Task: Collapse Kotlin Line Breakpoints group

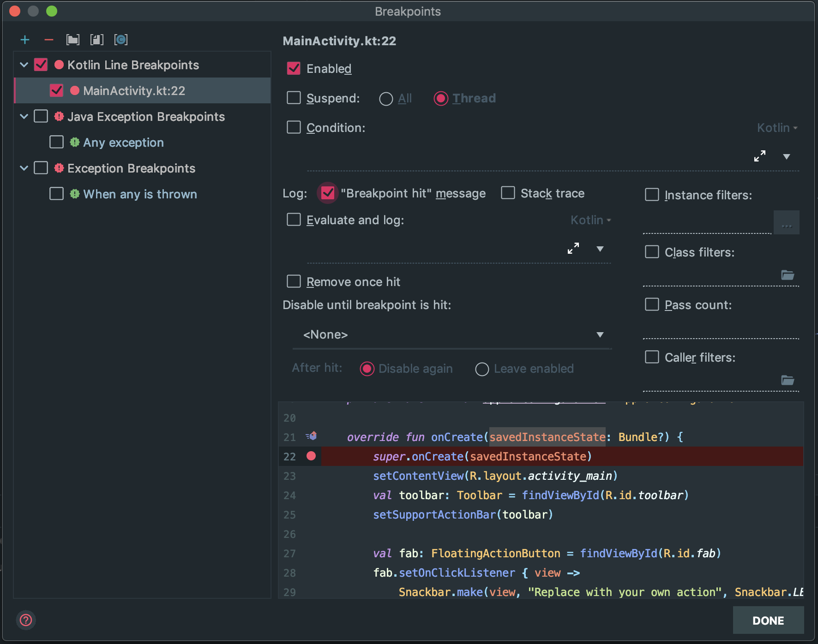Action: 24,65
